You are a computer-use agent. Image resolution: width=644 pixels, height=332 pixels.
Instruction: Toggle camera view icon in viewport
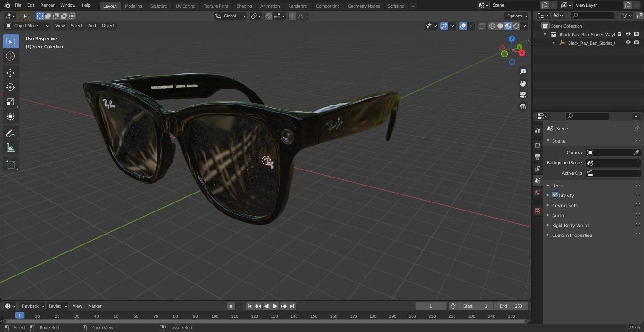[x=522, y=95]
